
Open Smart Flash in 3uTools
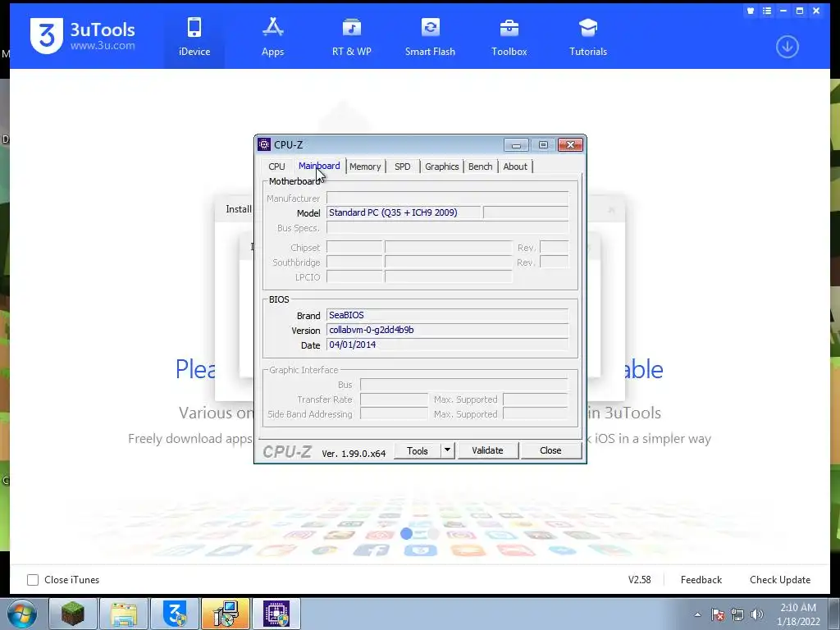(x=430, y=36)
